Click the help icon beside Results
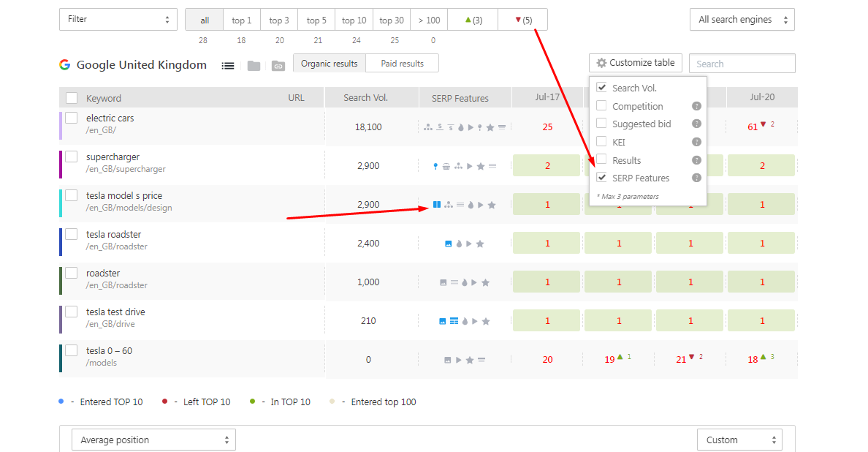868x452 pixels. coord(696,160)
